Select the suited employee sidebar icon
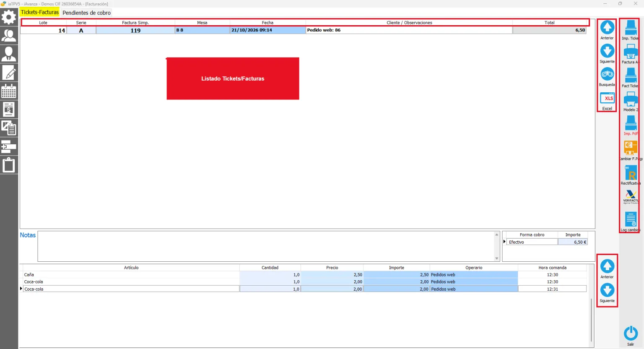This screenshot has height=349, width=644. click(9, 54)
